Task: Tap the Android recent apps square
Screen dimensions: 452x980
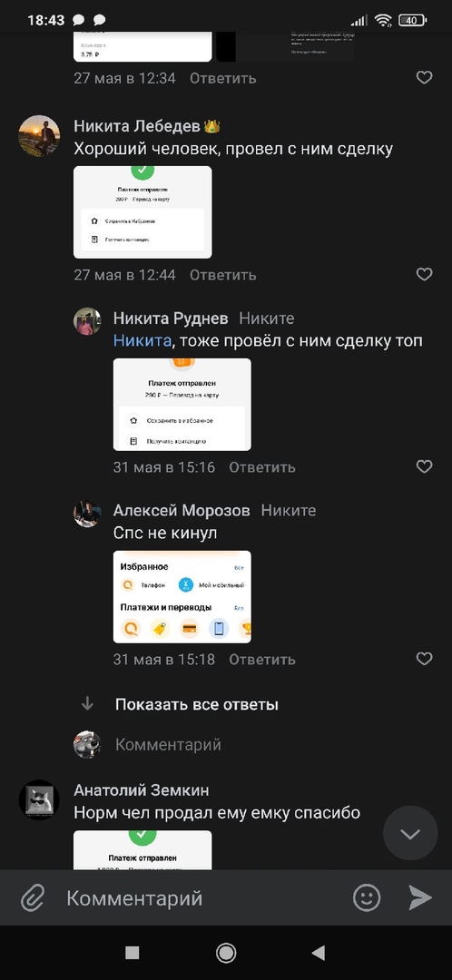Action: click(x=132, y=953)
